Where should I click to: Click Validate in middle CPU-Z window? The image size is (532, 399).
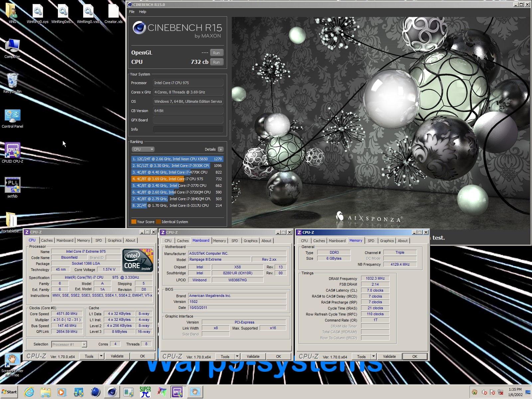(x=253, y=356)
